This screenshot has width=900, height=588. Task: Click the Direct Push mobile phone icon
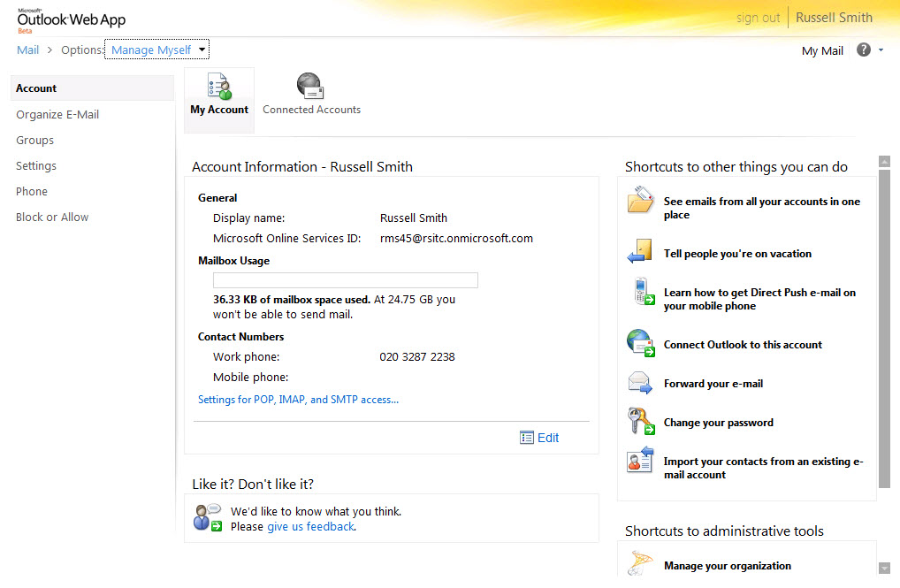tap(643, 293)
